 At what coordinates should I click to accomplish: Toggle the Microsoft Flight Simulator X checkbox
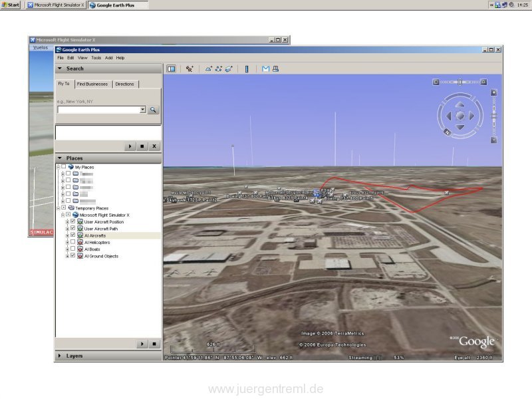(x=68, y=214)
